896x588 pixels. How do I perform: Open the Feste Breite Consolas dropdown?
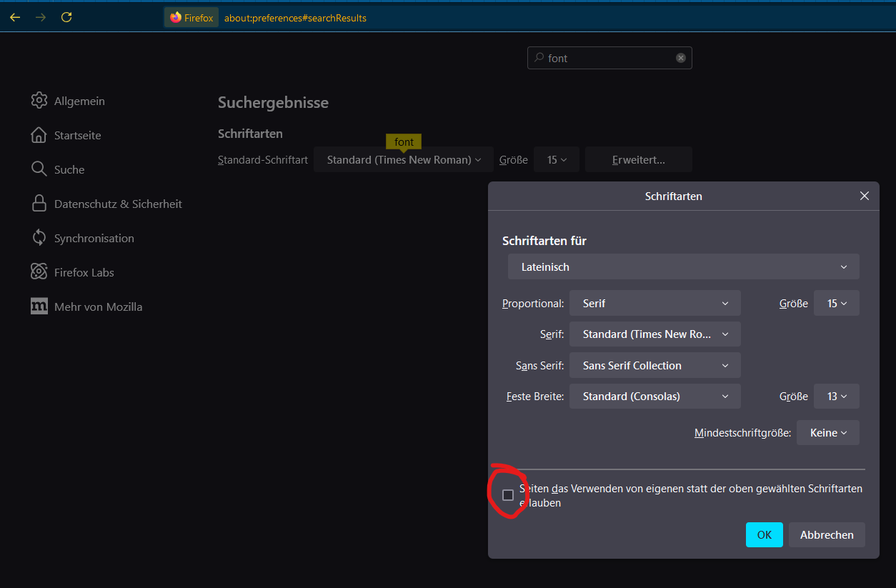pyautogui.click(x=654, y=397)
